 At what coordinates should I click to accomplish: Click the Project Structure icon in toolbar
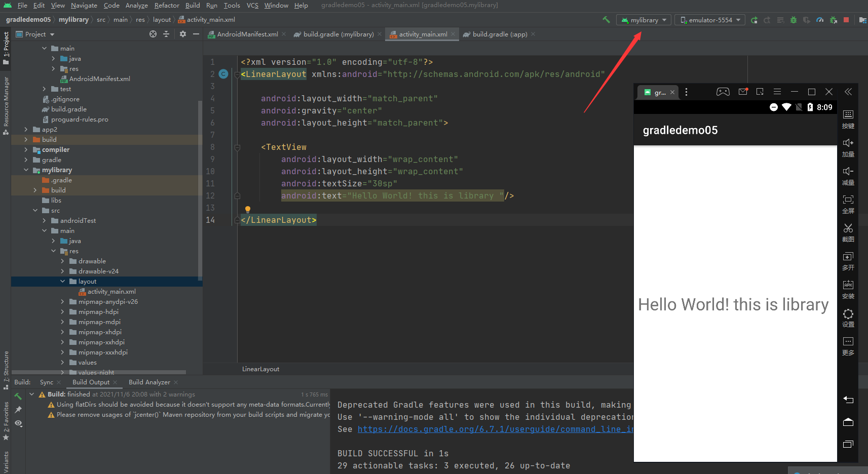click(862, 20)
